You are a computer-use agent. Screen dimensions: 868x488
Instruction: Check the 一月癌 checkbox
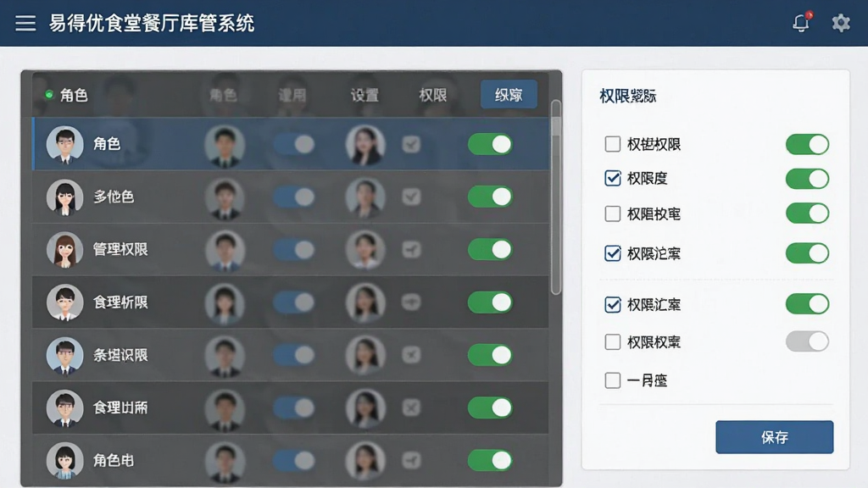click(612, 380)
